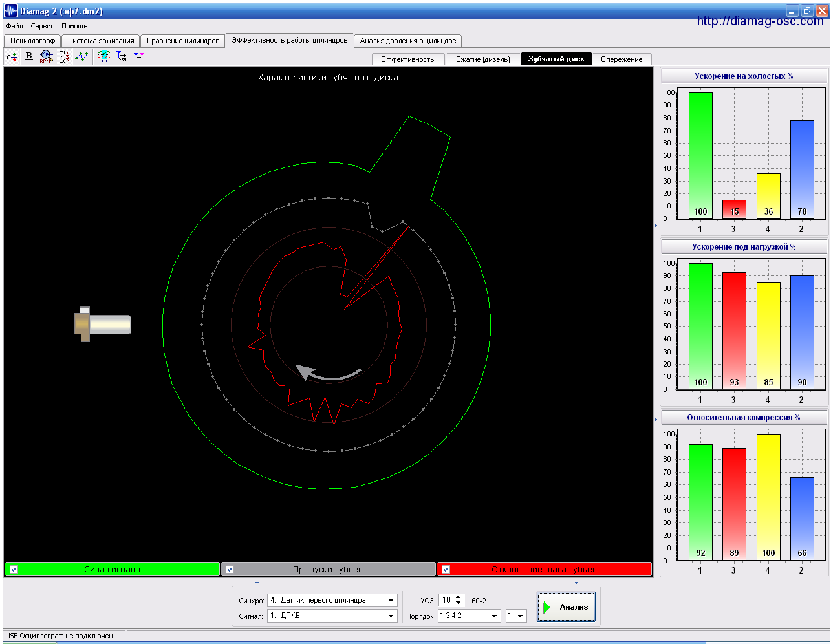Open the 'Файл' menu

(x=14, y=26)
